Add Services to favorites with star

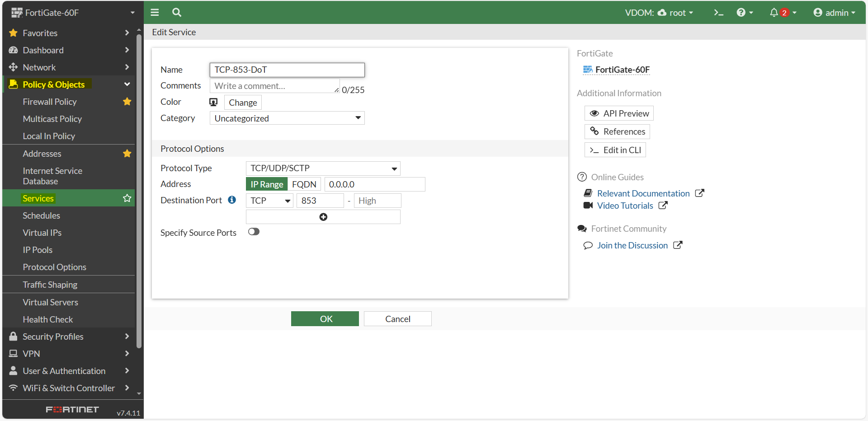click(127, 198)
